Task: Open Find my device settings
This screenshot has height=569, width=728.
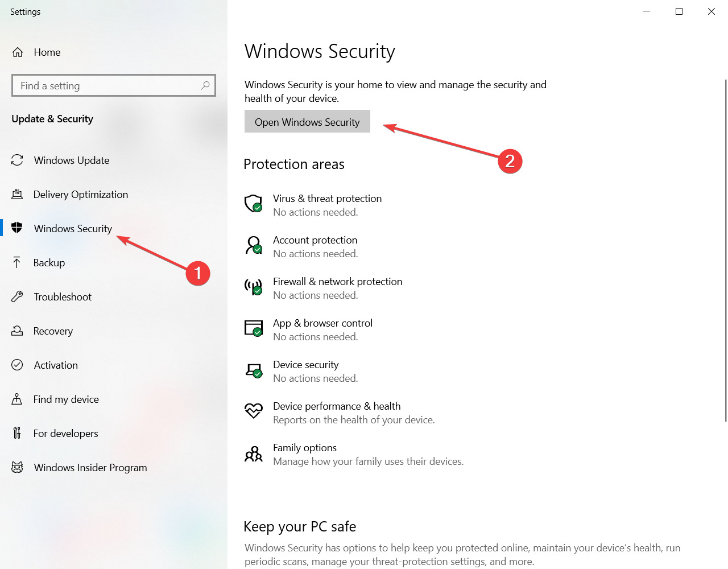Action: click(64, 399)
